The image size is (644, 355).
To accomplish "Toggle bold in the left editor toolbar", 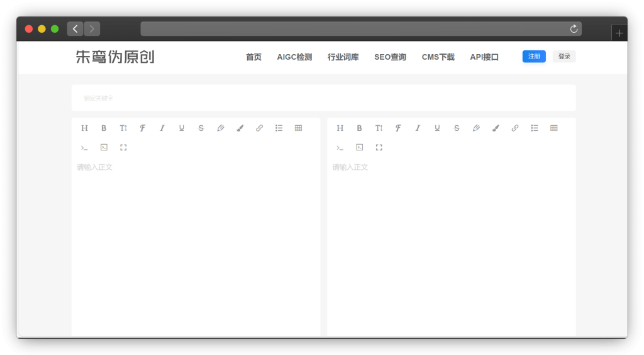I will tap(104, 128).
